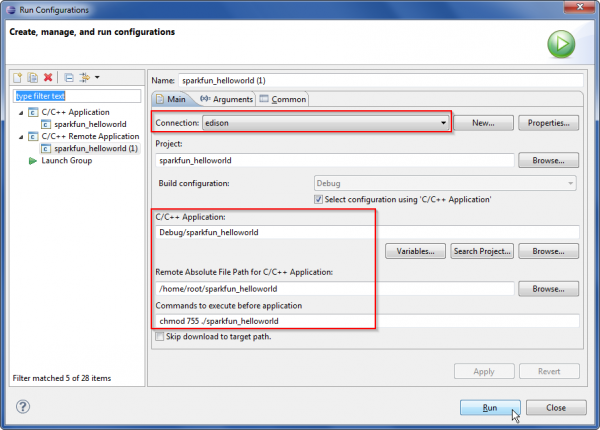The height and width of the screenshot is (430, 600).
Task: Click the New launch configuration icon
Action: 18,78
